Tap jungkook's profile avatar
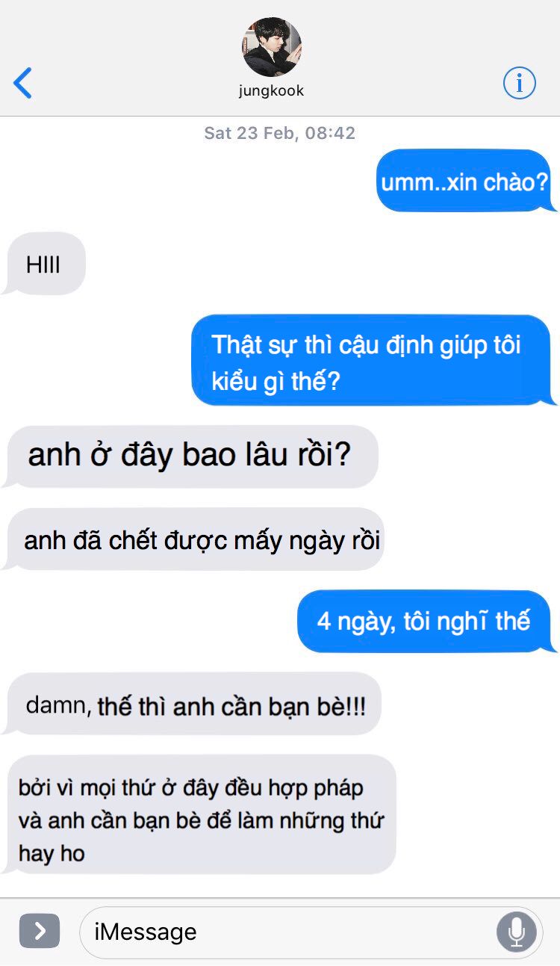560x966 pixels. point(272,47)
